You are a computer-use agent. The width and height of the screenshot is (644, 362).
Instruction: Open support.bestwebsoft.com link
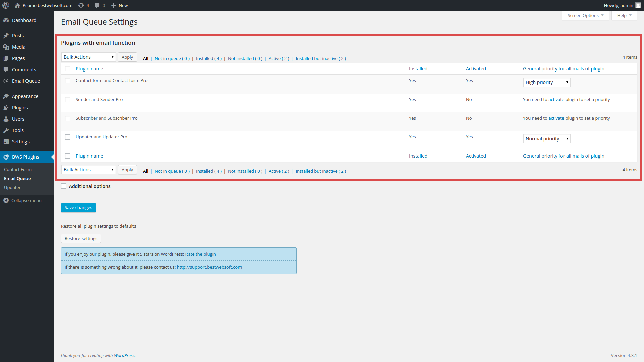point(209,267)
